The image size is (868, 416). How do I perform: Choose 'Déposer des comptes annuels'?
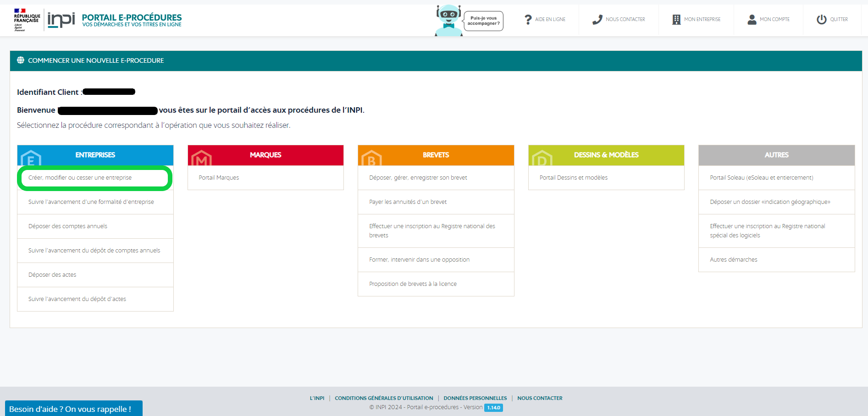95,226
